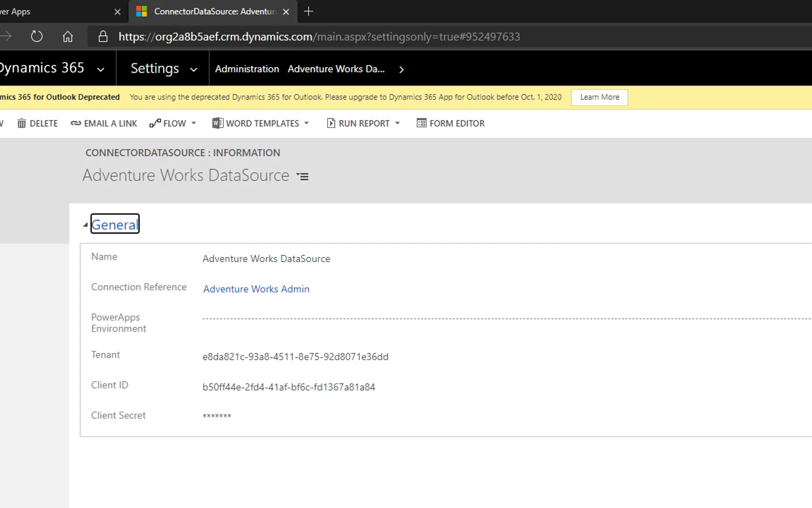The width and height of the screenshot is (812, 508).
Task: Click the Word Templates icon
Action: click(218, 123)
